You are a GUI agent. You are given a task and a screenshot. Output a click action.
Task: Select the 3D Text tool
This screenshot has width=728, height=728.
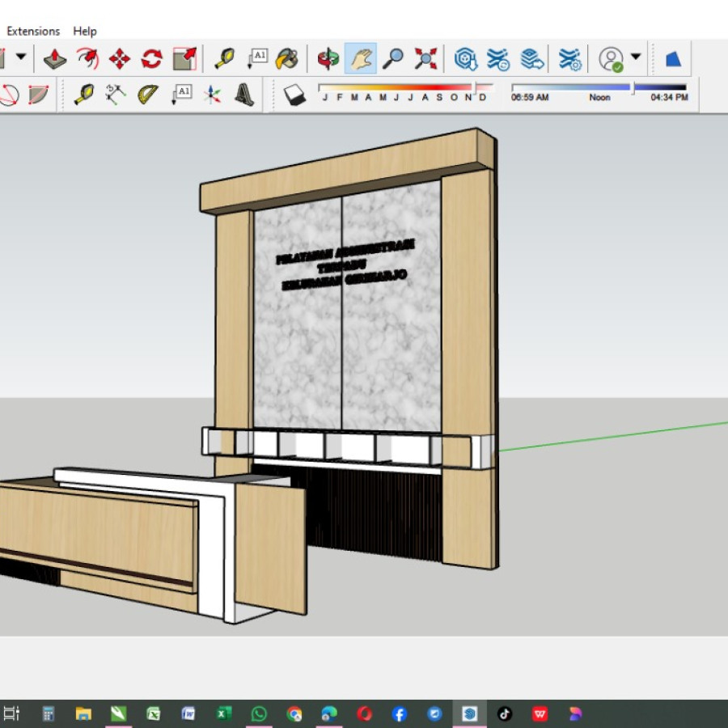tap(244, 95)
